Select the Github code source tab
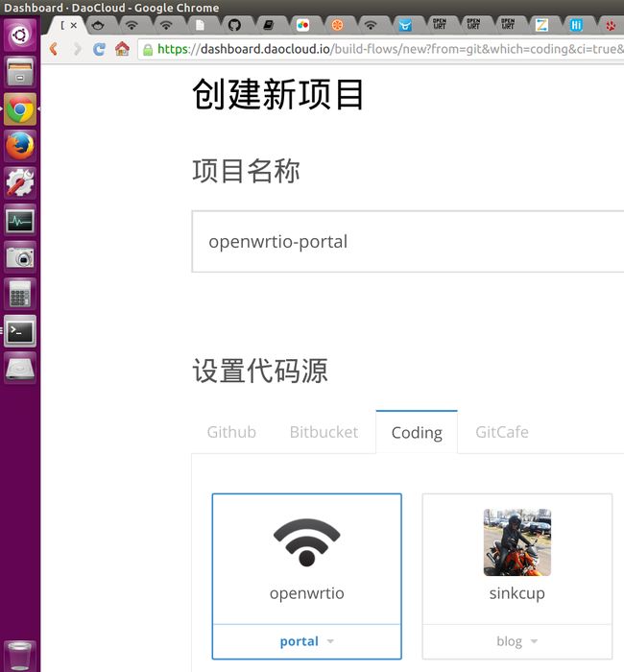The image size is (624, 672). click(x=231, y=432)
